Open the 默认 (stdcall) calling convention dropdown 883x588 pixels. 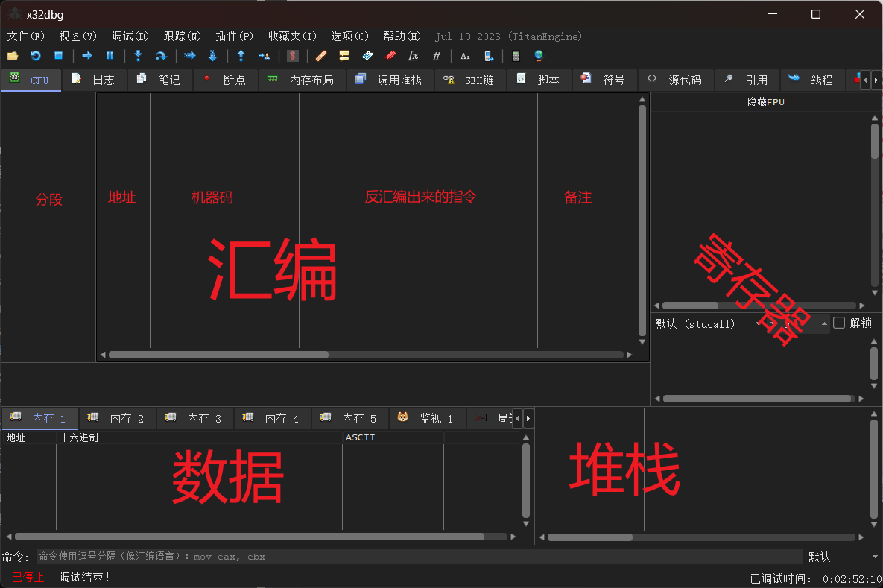pos(709,323)
